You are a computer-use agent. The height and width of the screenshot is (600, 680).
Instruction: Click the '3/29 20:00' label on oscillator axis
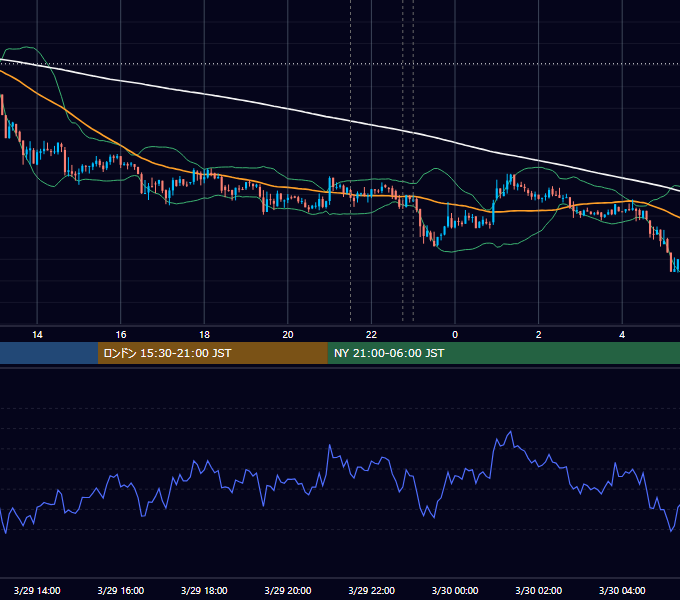(288, 590)
